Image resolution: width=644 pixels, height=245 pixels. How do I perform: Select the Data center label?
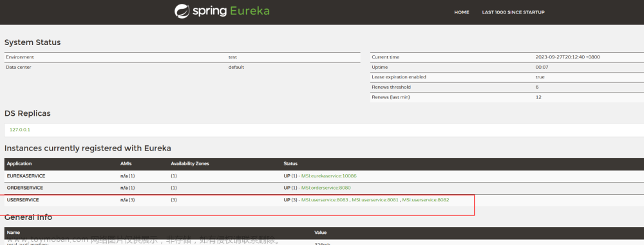(x=19, y=67)
